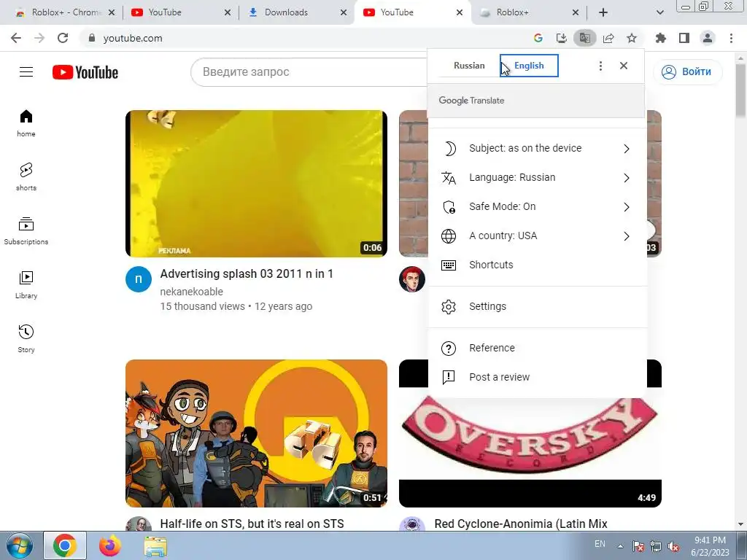Open the Chrome profile avatar icon
The height and width of the screenshot is (560, 747).
click(x=708, y=38)
